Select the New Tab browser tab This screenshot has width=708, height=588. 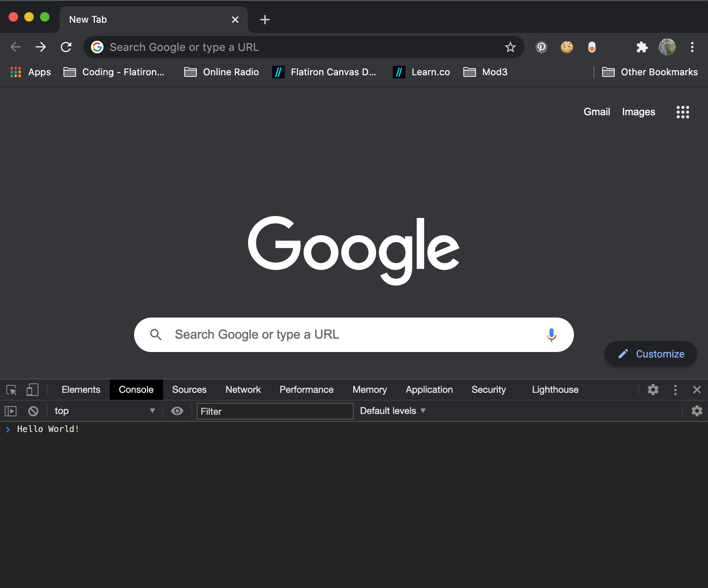pyautogui.click(x=154, y=20)
